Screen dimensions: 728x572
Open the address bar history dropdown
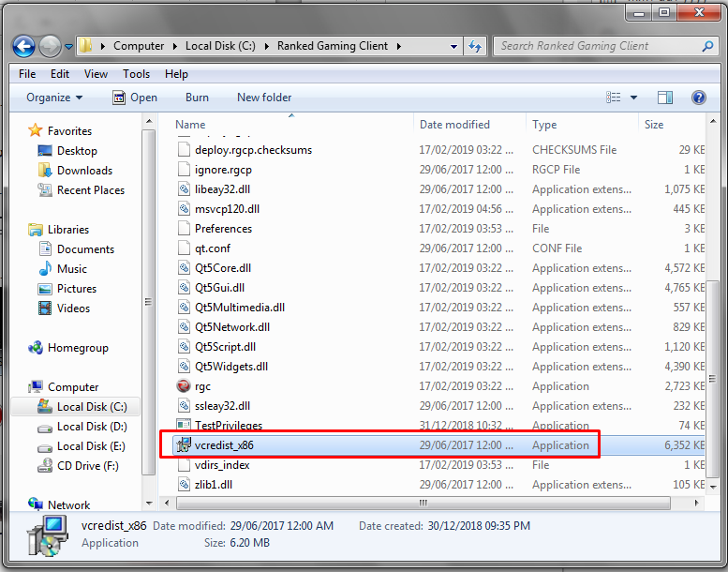(453, 46)
